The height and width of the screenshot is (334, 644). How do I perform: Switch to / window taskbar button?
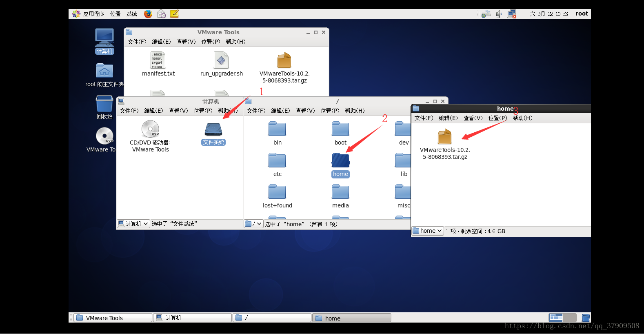272,318
